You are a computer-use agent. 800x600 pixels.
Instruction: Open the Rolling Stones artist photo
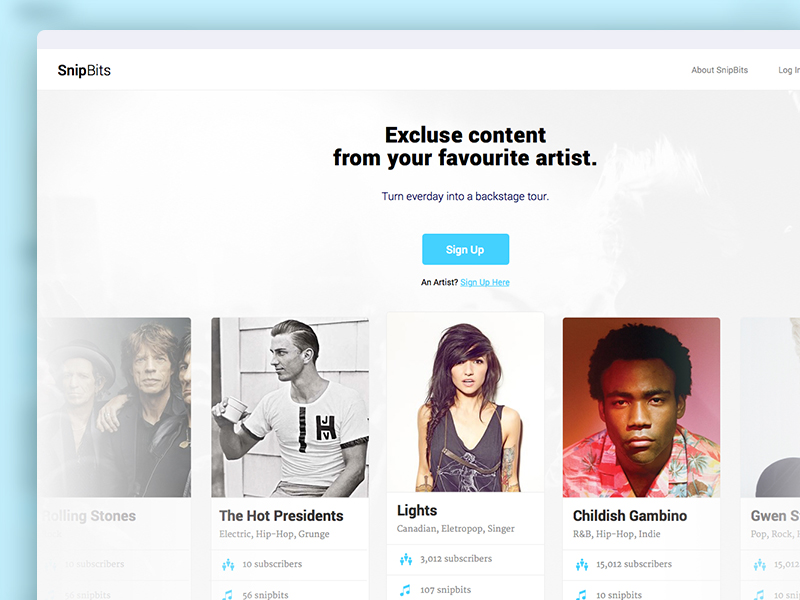pyautogui.click(x=114, y=407)
